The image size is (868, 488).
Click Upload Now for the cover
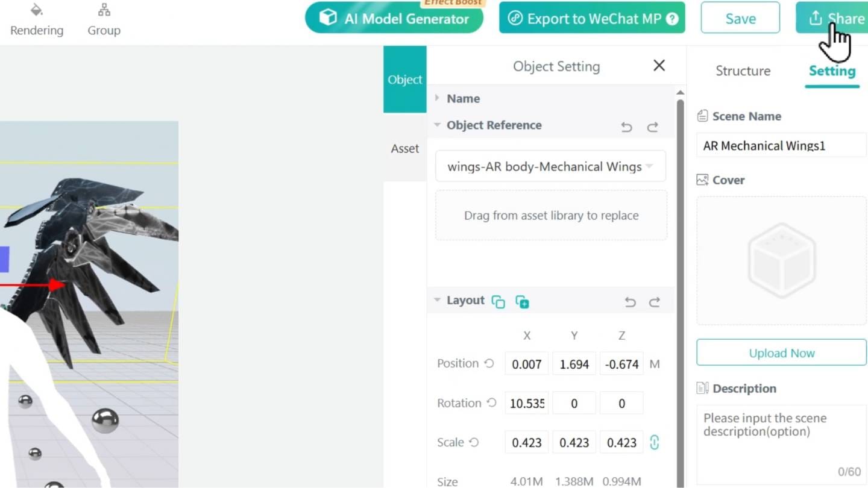click(781, 352)
